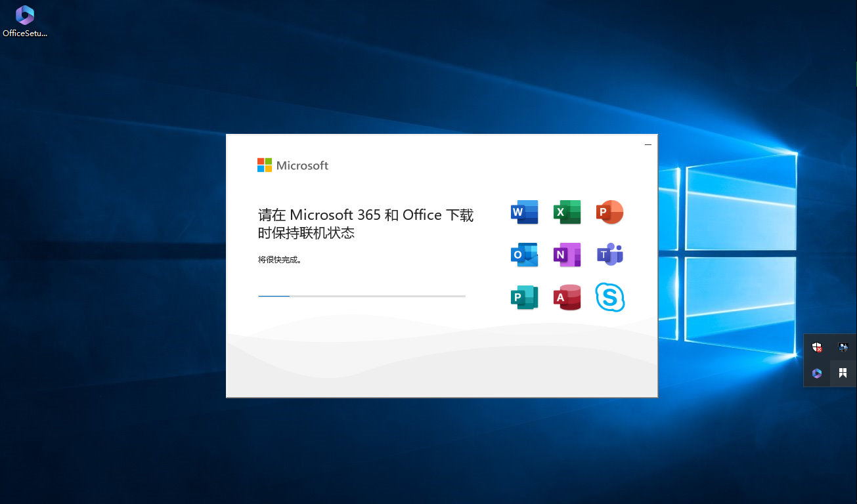Screen dimensions: 857x504
Task: Minimize the Office installer window
Action: pyautogui.click(x=648, y=144)
